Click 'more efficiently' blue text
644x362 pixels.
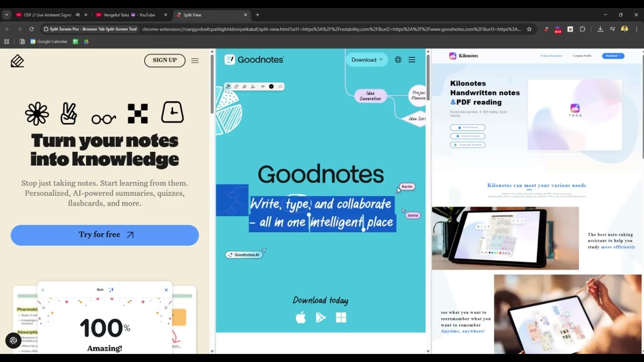[618, 247]
